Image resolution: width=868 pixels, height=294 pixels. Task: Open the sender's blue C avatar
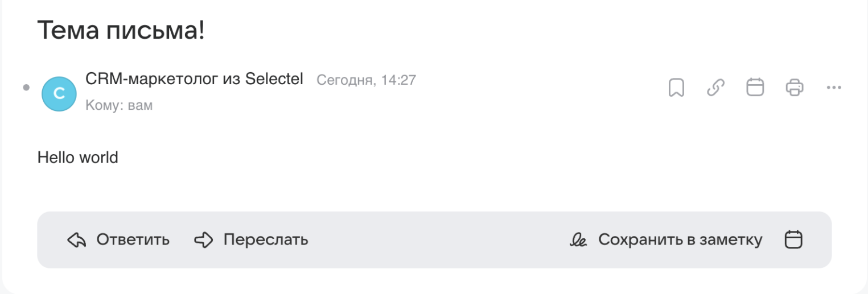(59, 94)
